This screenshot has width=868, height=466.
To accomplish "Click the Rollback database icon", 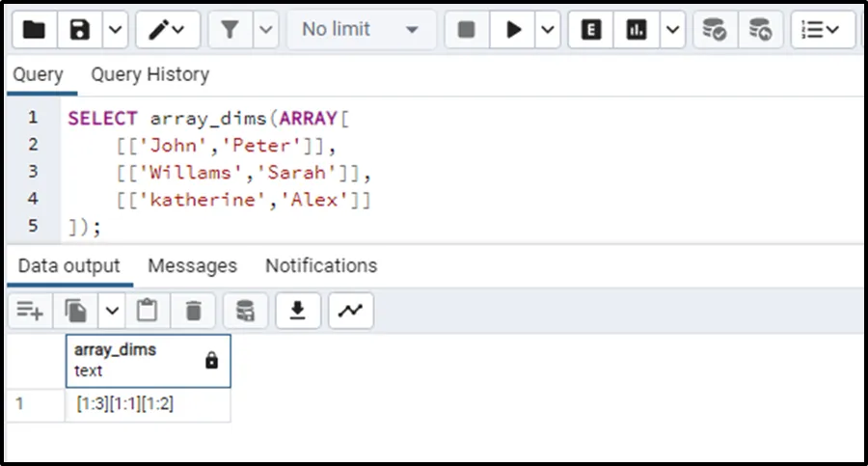I will click(x=761, y=30).
